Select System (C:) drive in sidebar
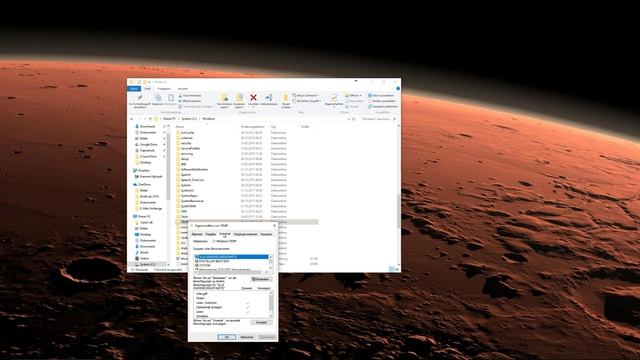The height and width of the screenshot is (360, 640). click(147, 264)
